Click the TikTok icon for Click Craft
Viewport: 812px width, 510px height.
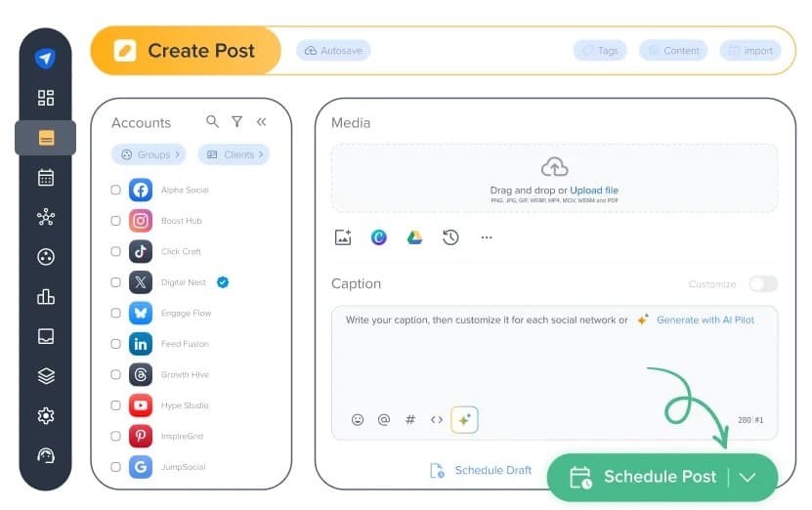click(141, 252)
